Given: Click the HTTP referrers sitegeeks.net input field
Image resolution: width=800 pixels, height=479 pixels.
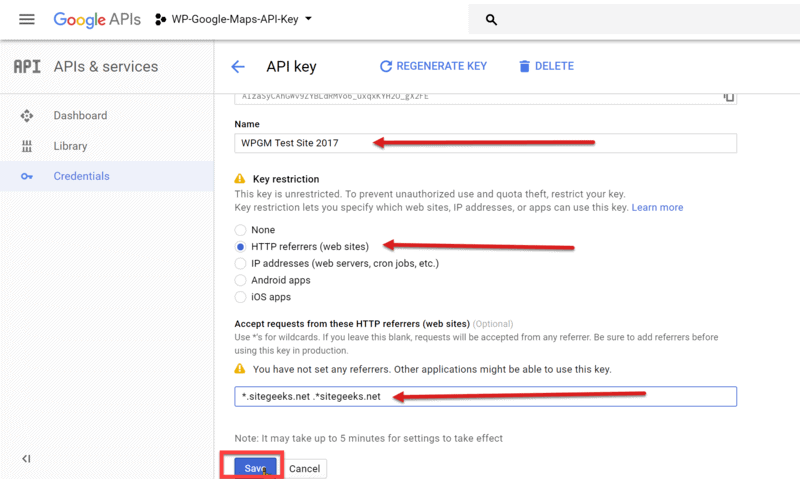Looking at the screenshot, I should [485, 396].
